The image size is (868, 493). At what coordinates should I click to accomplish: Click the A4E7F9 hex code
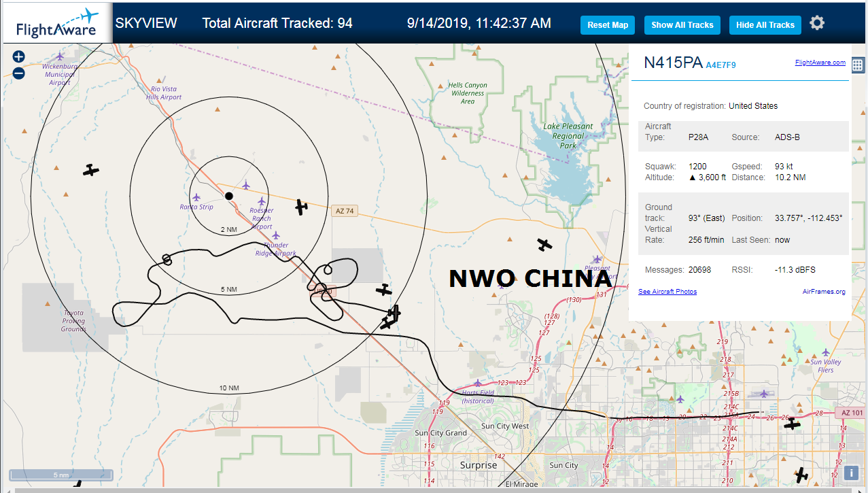tap(721, 65)
